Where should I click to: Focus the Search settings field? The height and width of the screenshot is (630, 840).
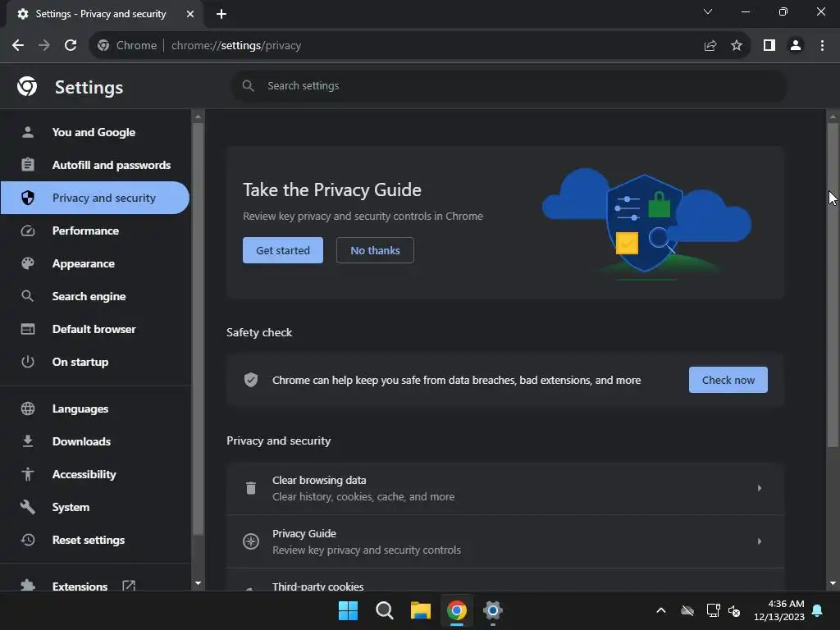[509, 85]
